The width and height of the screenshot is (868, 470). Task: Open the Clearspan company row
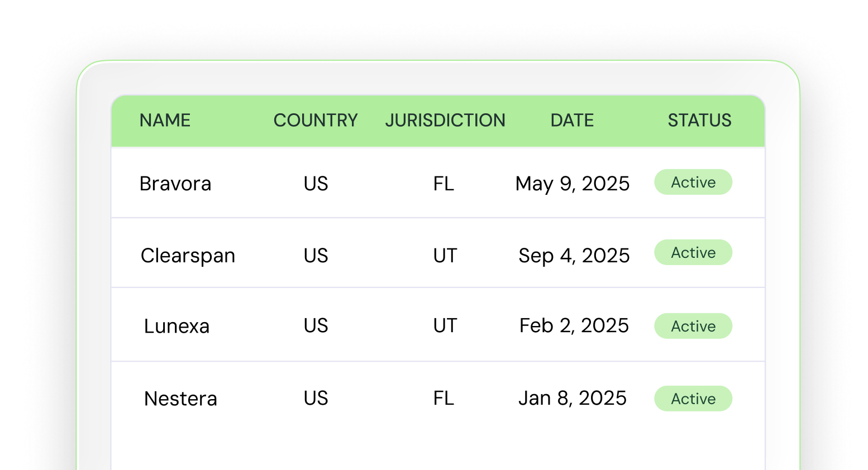pyautogui.click(x=188, y=256)
